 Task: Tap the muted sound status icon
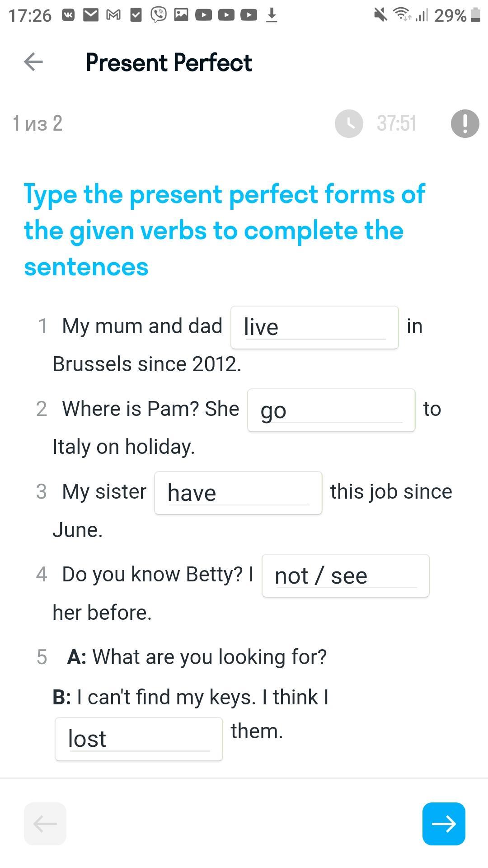point(381,15)
